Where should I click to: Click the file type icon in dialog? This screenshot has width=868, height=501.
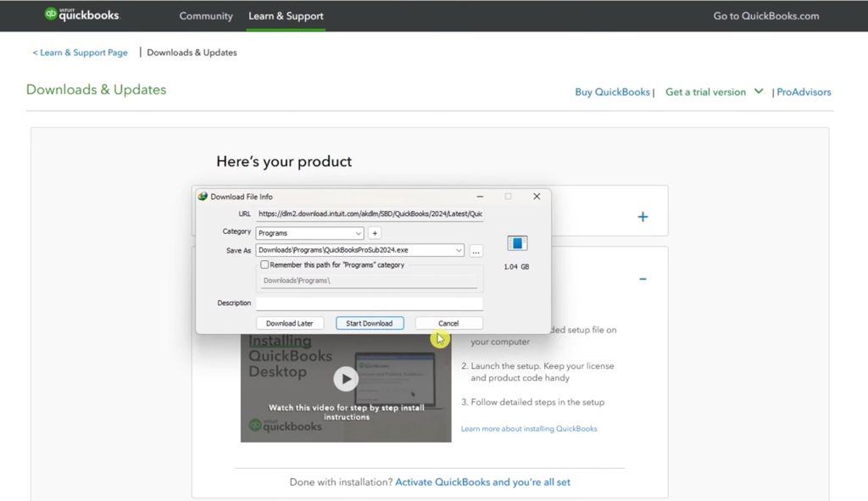click(x=517, y=243)
